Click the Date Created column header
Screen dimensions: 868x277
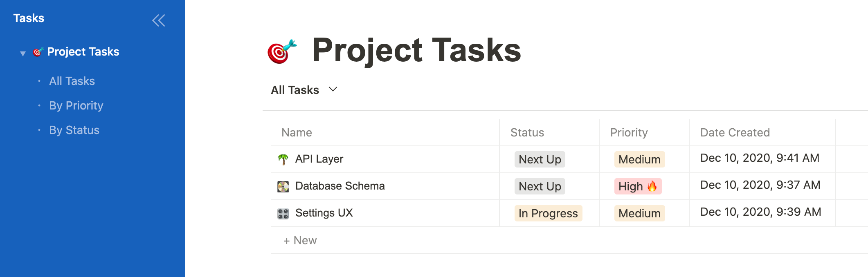(735, 132)
